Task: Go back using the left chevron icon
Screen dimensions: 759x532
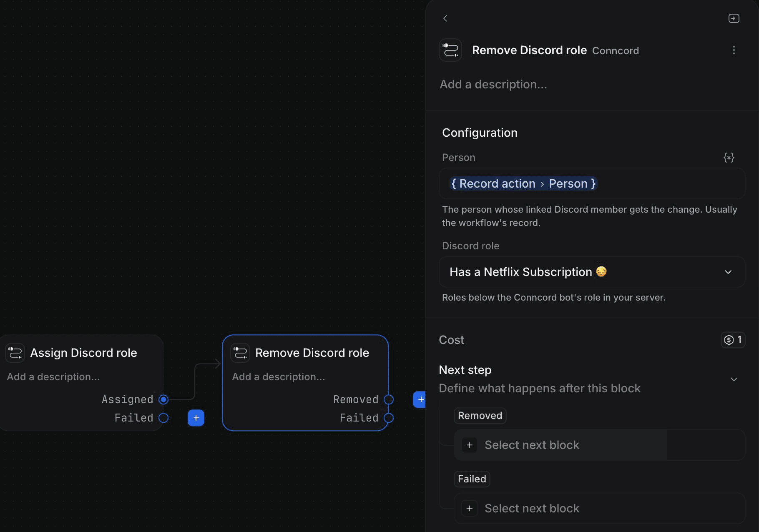Action: pyautogui.click(x=445, y=18)
